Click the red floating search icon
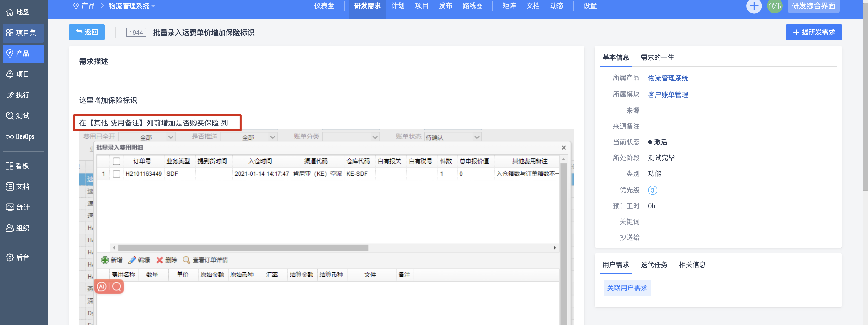This screenshot has width=868, height=325. click(x=117, y=287)
